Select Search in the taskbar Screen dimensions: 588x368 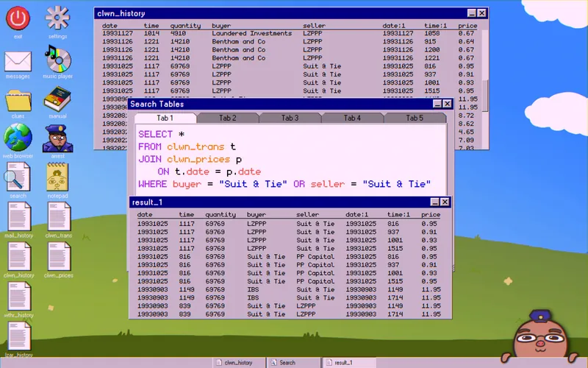click(293, 363)
